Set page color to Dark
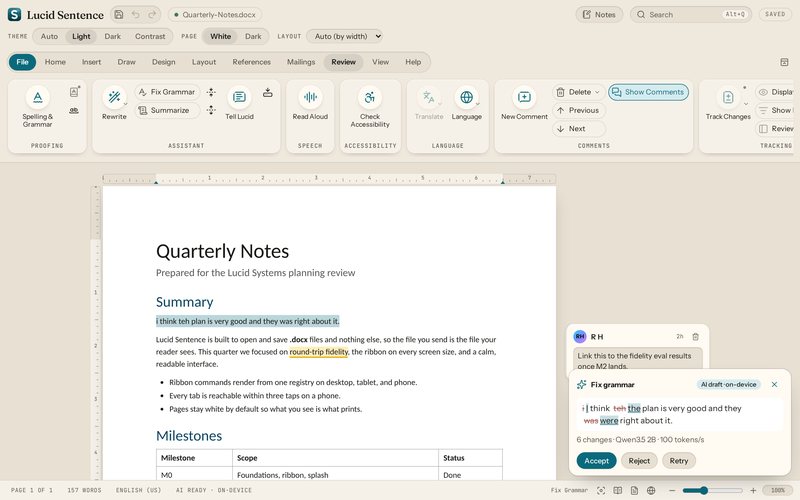800x500 pixels. [253, 36]
